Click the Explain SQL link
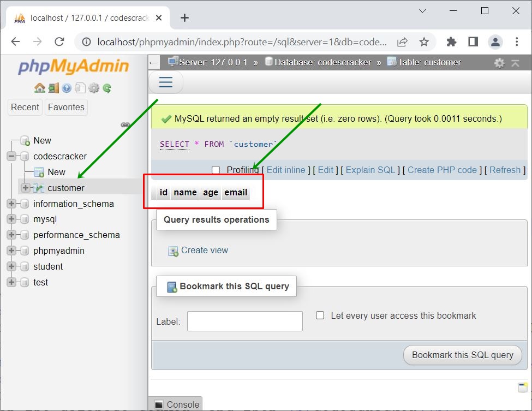Image resolution: width=532 pixels, height=411 pixels. tap(370, 170)
